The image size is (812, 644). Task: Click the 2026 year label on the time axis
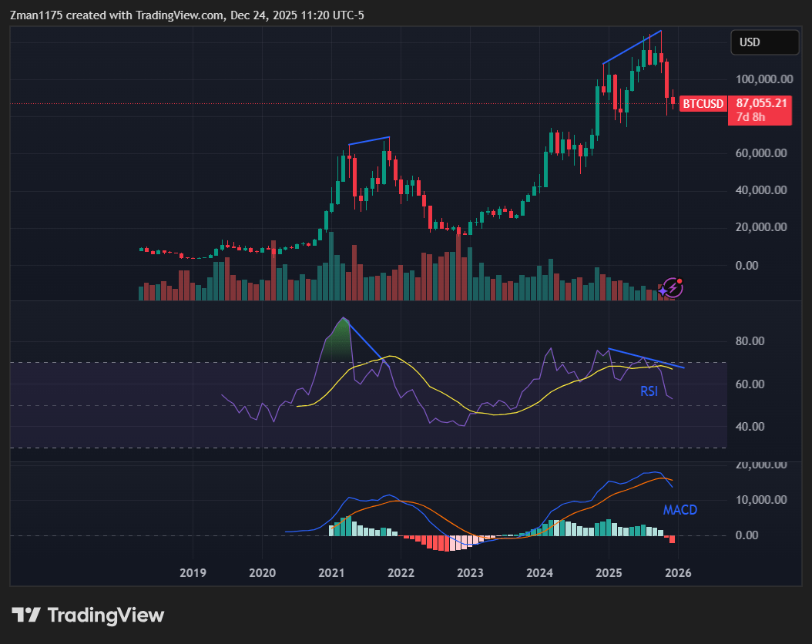coord(678,573)
